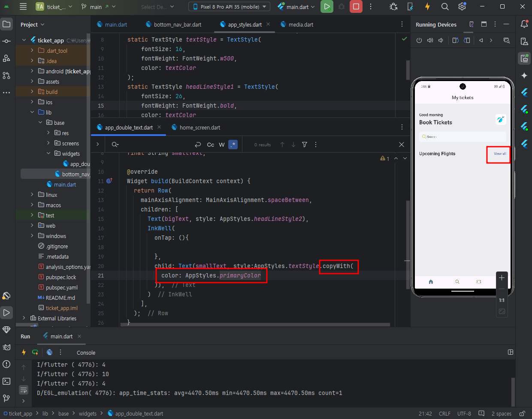
Task: Tap Search box in emulator app
Action: (x=462, y=136)
